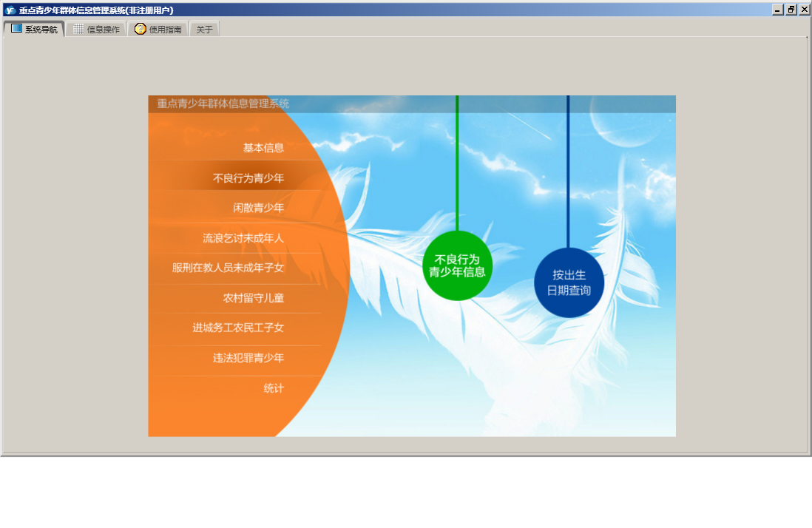Switch to the 关于 tab
Image resolution: width=812 pixels, height=528 pixels.
click(205, 30)
